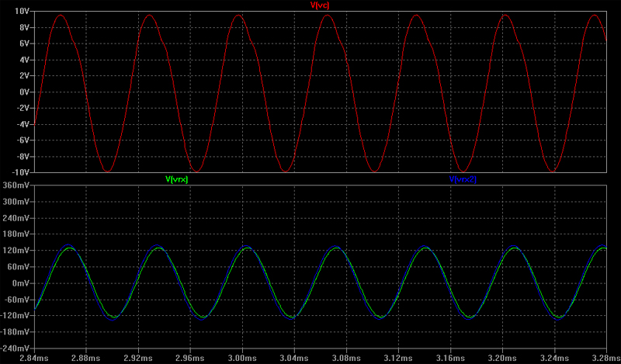Click the 180mV axis label
This screenshot has height=364, width=621.
click(16, 234)
